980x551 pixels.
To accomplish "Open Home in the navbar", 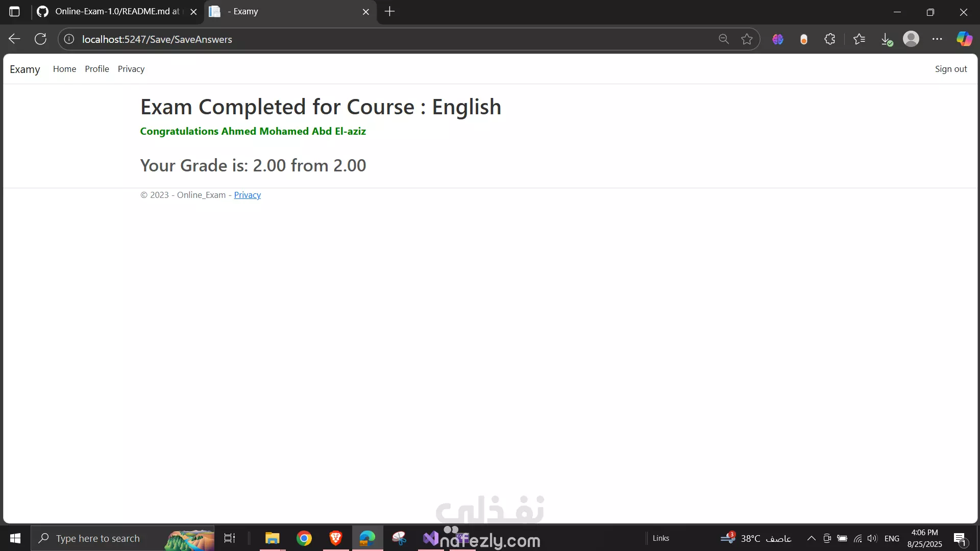I will point(64,69).
